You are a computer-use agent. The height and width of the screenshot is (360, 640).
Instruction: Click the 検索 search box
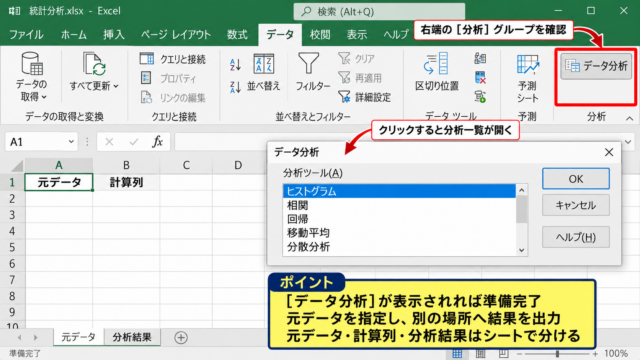click(379, 11)
